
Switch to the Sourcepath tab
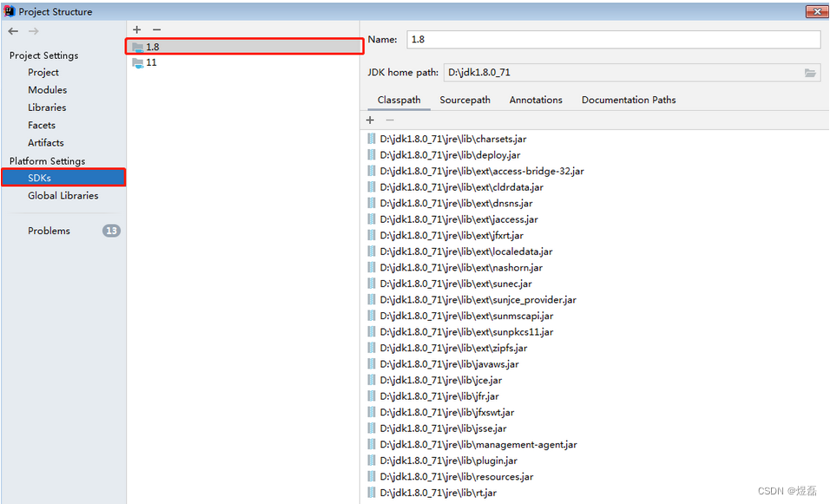464,100
